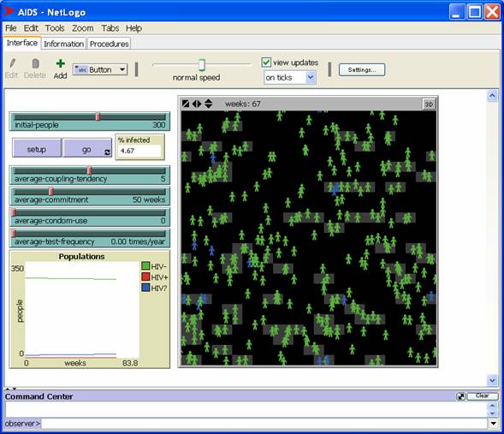Click the HIV- green legend swatch
504x434 pixels.
click(145, 266)
